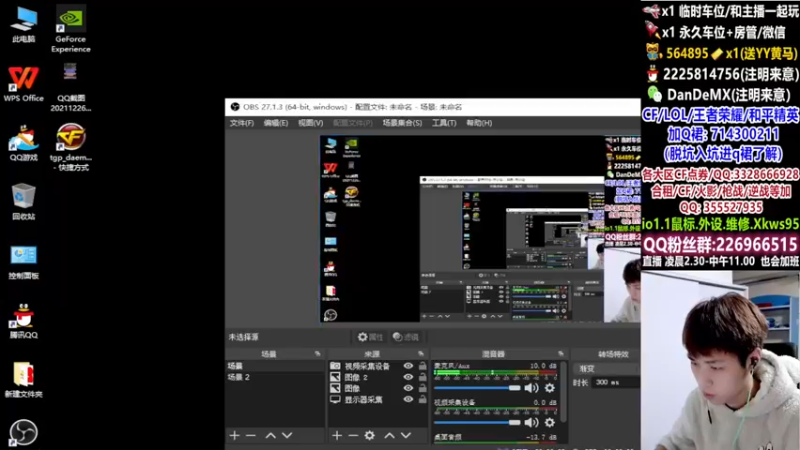
Task: Pop out the 来源 dock panel
Action: 420,354
